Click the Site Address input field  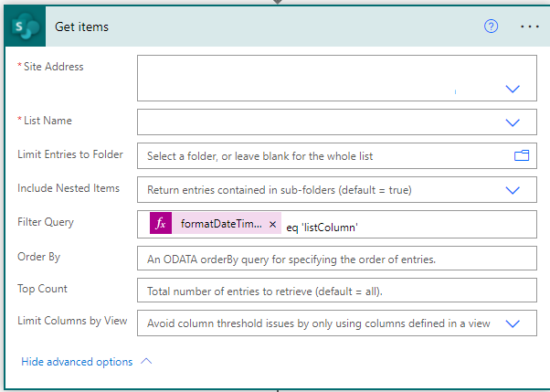point(337,78)
